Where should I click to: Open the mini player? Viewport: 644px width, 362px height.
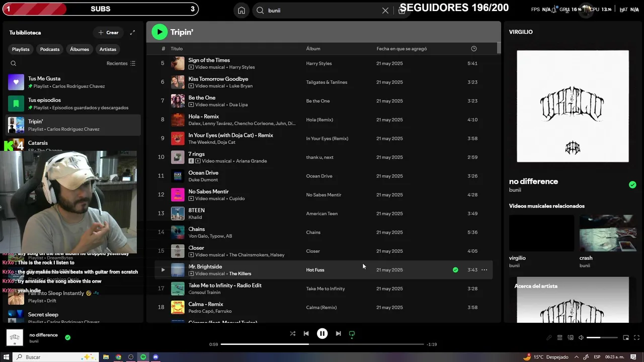(x=626, y=337)
